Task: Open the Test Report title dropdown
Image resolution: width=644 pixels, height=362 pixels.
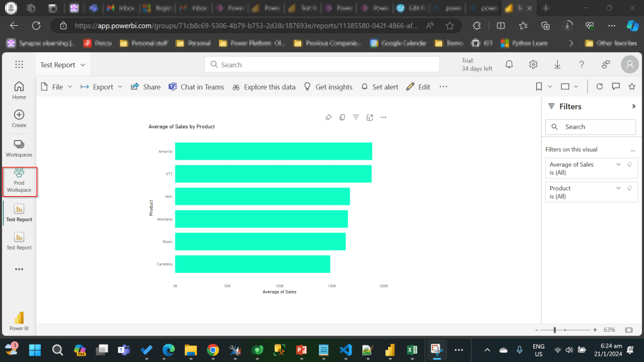Action: (x=83, y=65)
